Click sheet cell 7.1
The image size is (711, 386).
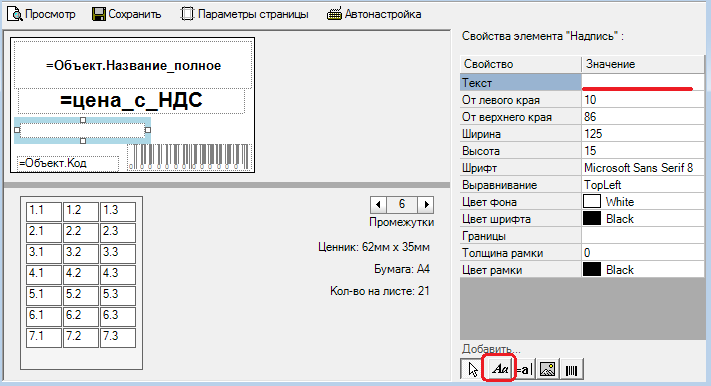point(44,337)
